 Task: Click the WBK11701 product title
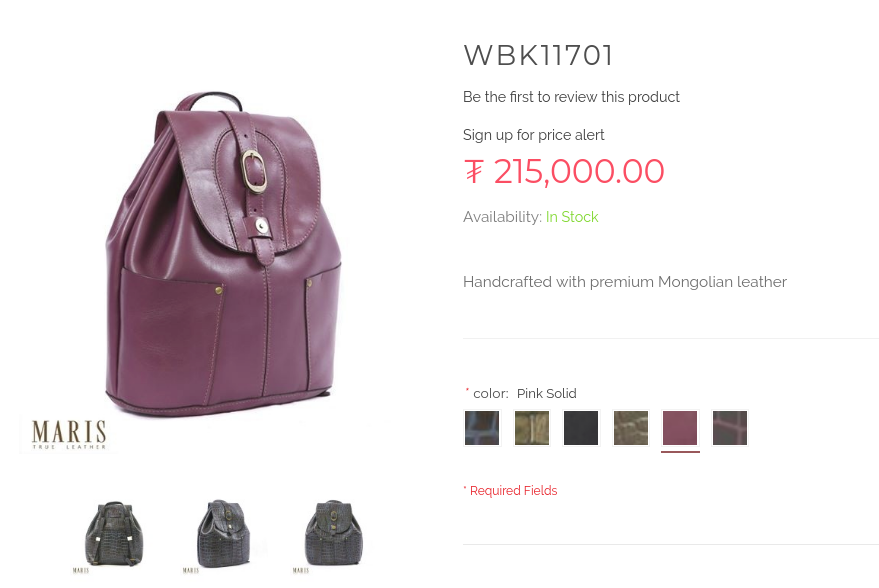point(538,55)
